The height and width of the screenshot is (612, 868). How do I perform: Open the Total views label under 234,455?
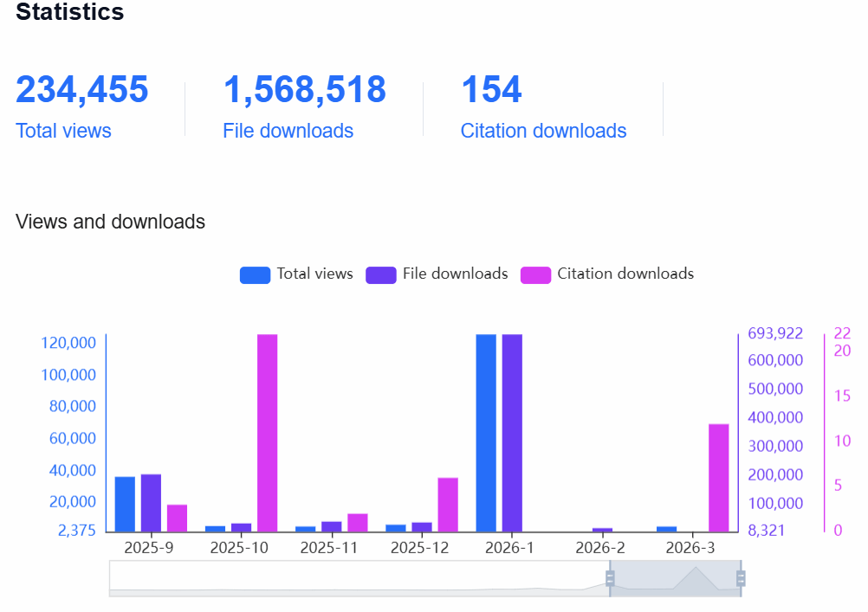[x=63, y=131]
